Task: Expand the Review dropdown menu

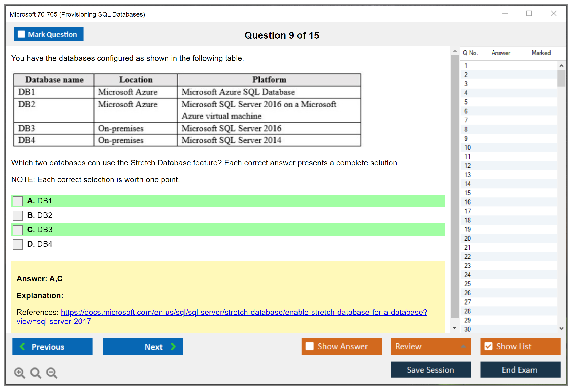Action: click(x=463, y=346)
